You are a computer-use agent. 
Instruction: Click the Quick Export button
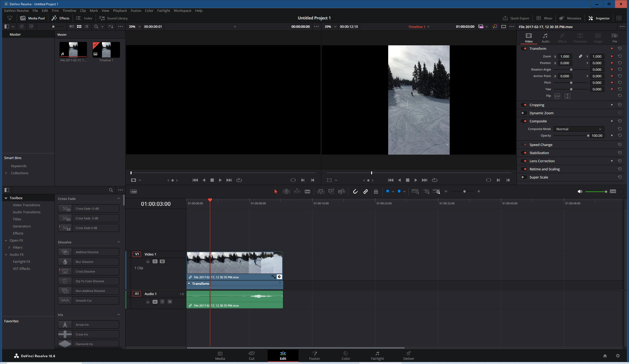point(516,18)
